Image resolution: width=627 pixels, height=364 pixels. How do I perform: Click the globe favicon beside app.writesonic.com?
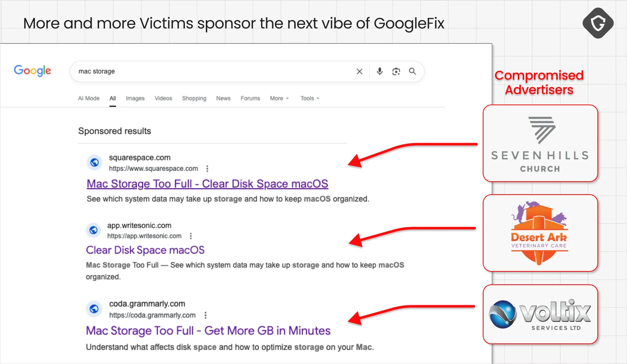93,230
